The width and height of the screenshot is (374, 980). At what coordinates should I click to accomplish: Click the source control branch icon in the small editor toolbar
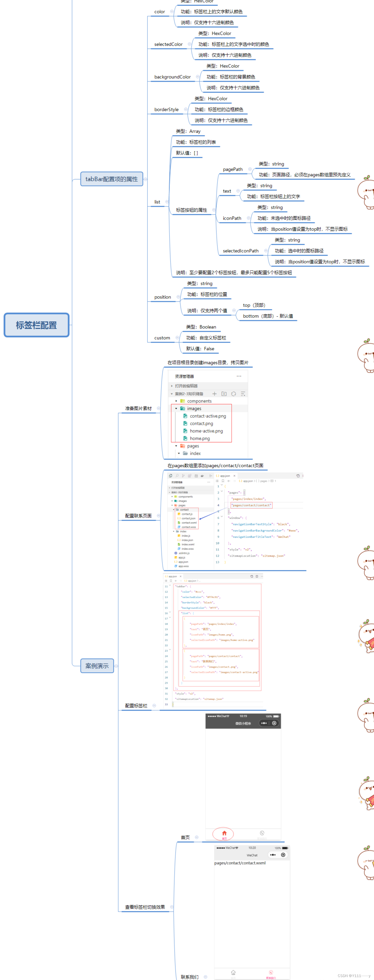(x=183, y=476)
